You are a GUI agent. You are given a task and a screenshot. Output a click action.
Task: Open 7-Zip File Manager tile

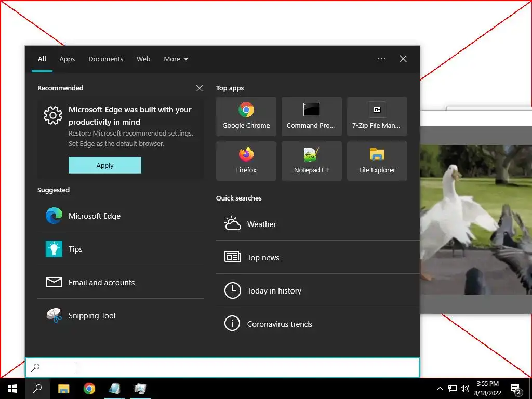(x=377, y=116)
